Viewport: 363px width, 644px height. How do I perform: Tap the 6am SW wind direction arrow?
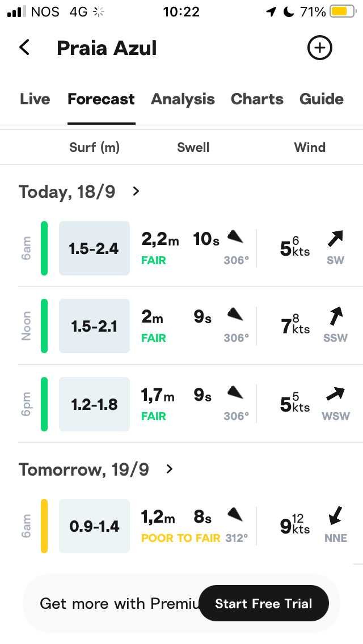(335, 239)
